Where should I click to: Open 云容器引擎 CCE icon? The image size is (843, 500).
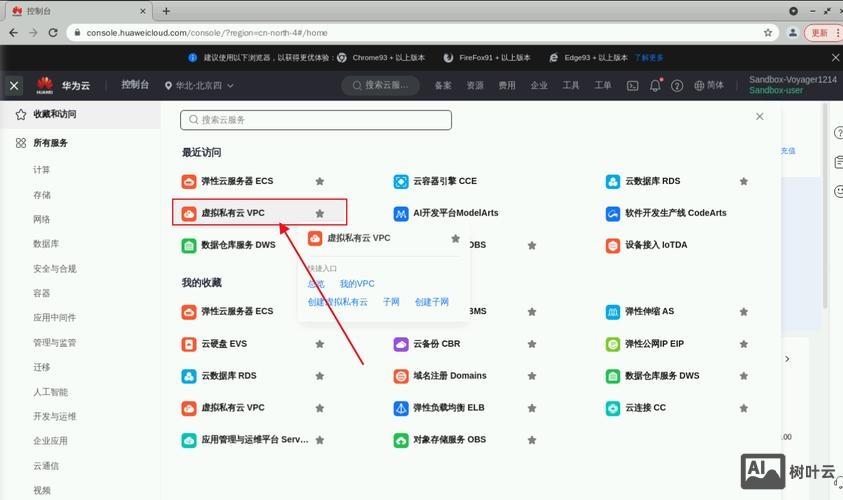[401, 182]
